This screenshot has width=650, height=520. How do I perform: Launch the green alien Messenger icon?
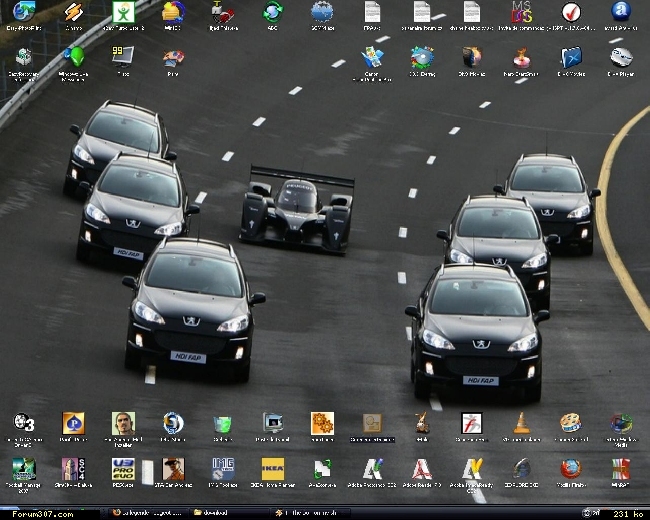pyautogui.click(x=74, y=57)
